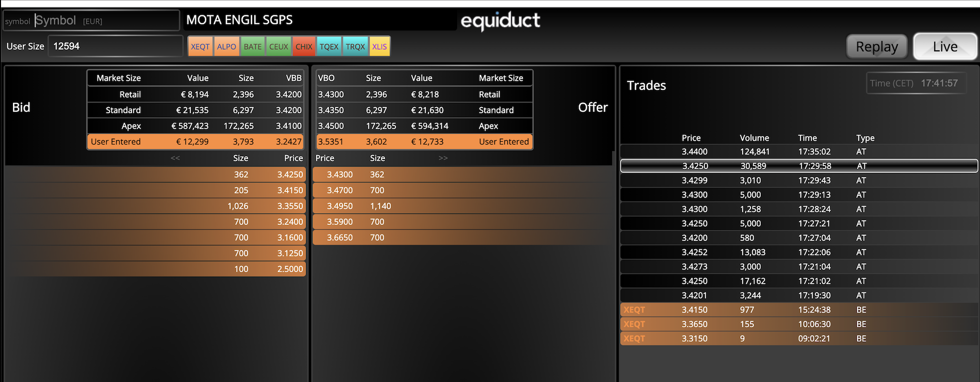Select the trade at 17:27:04
The image size is (980, 382).
pos(799,238)
